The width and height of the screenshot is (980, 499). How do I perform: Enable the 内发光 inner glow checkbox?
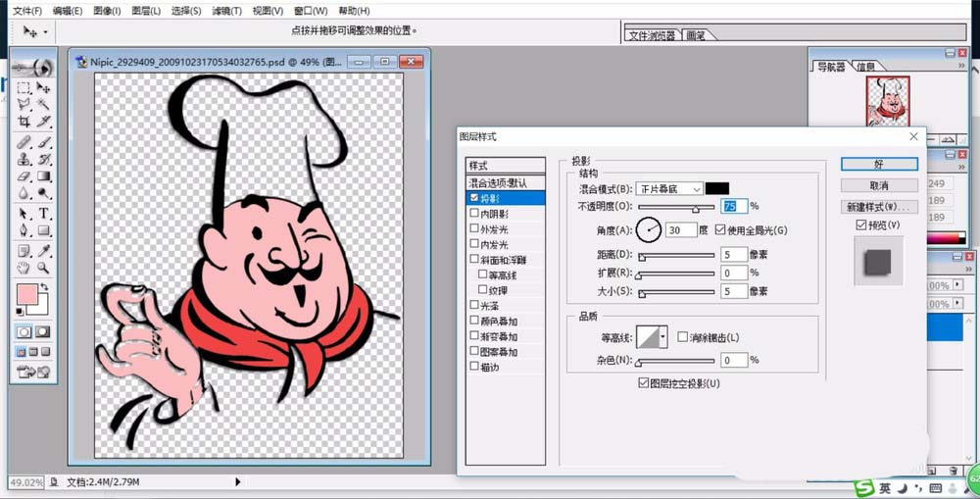pos(474,244)
